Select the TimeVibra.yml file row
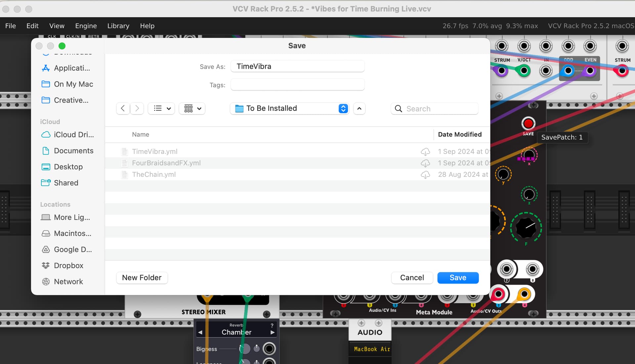The width and height of the screenshot is (635, 364). click(298, 151)
